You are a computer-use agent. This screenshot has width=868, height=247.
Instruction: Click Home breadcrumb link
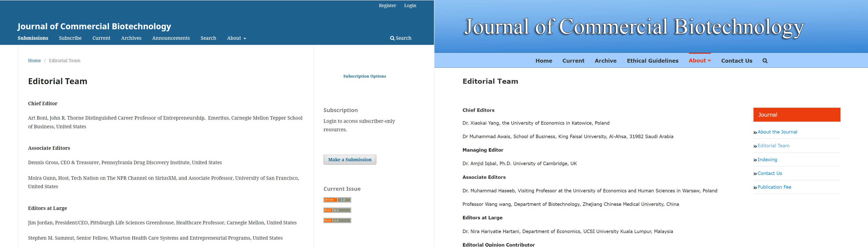[34, 61]
